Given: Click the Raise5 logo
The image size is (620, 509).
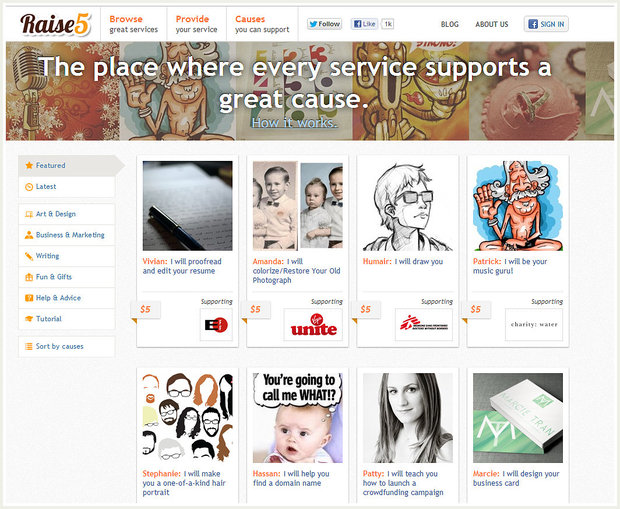Looking at the screenshot, I should click(x=56, y=25).
